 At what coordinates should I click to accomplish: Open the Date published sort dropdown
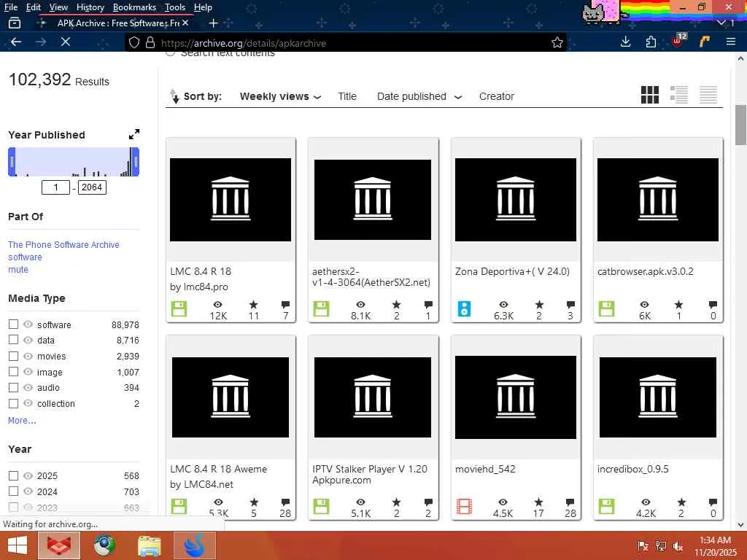click(419, 96)
